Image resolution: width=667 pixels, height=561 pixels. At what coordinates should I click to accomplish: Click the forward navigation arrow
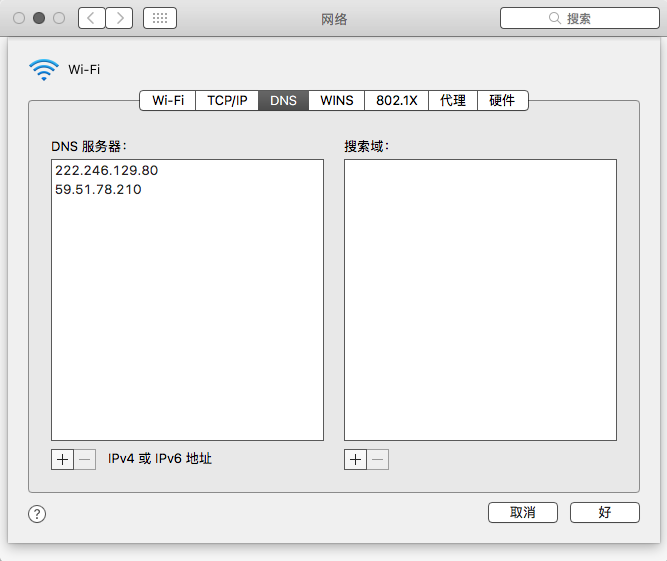(x=119, y=18)
